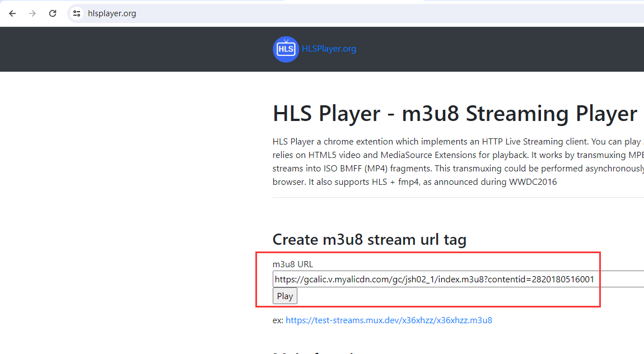Click the 'Create m3u8 stream url tag' heading
The height and width of the screenshot is (354, 644).
370,239
